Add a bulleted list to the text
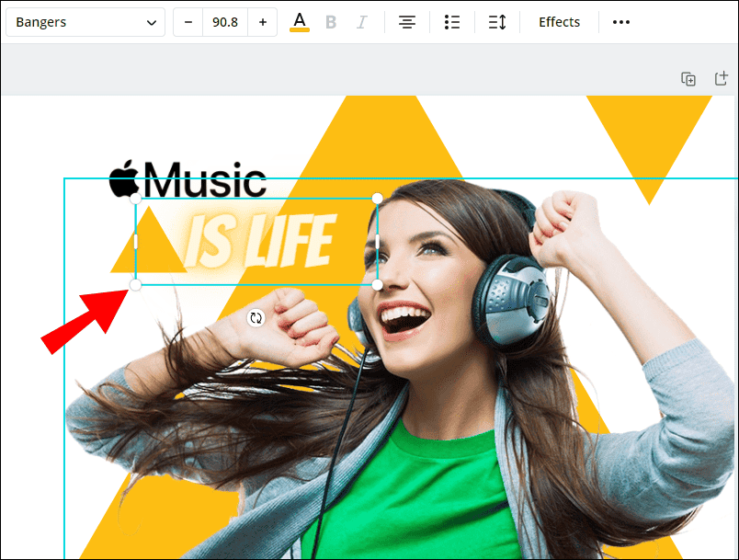Image resolution: width=739 pixels, height=560 pixels. pyautogui.click(x=451, y=21)
